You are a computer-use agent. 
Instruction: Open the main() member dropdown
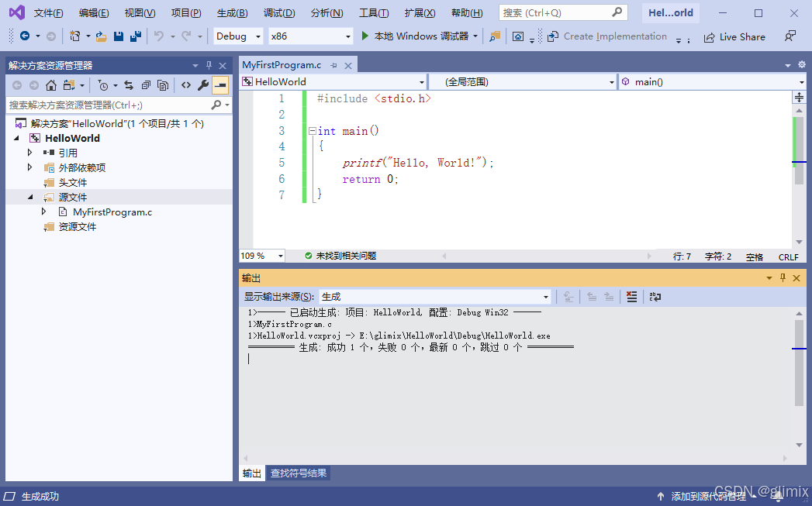[713, 81]
